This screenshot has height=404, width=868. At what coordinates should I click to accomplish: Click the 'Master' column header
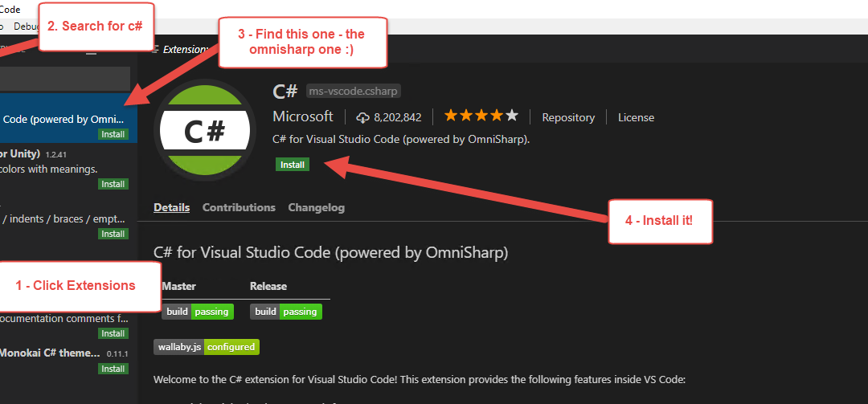pyautogui.click(x=178, y=286)
